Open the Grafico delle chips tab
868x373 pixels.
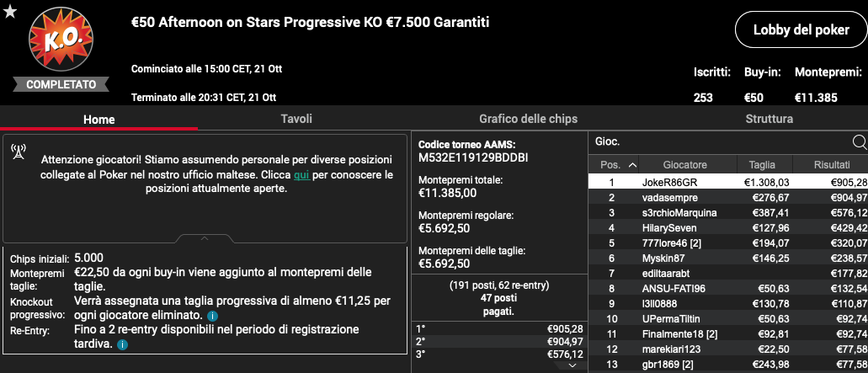point(528,119)
